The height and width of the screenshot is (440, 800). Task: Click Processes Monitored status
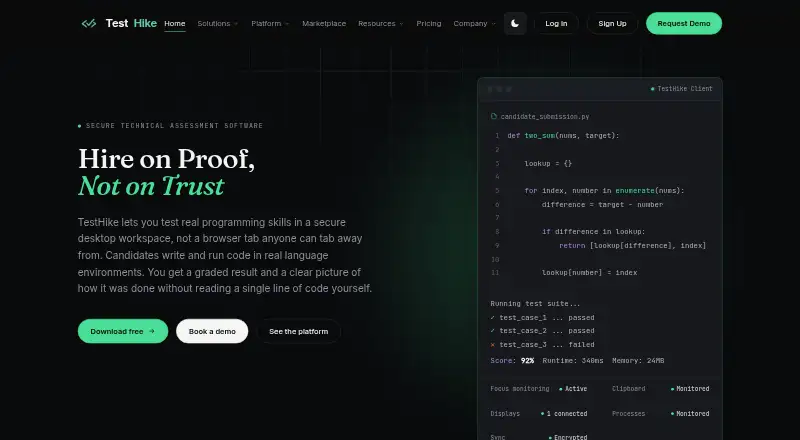690,413
